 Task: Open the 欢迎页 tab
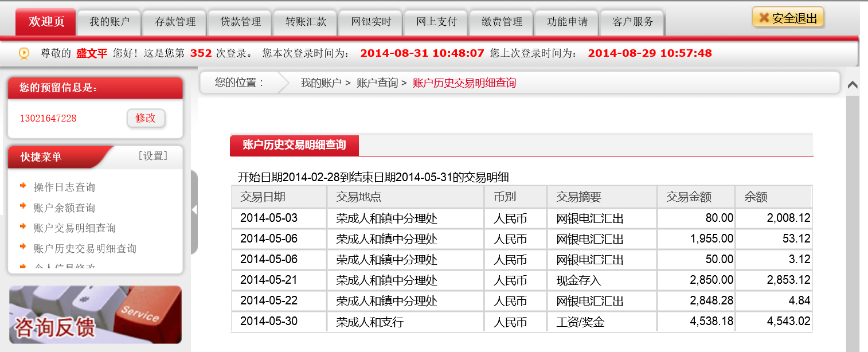(x=46, y=22)
